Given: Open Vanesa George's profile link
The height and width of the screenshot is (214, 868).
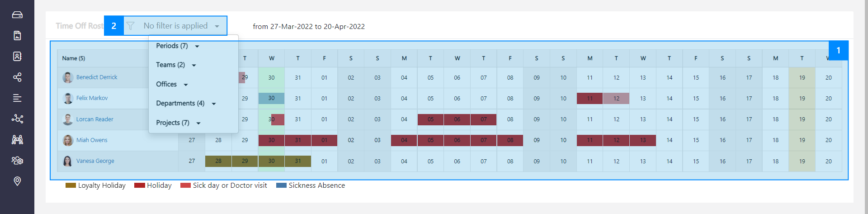Looking at the screenshot, I should coord(95,161).
